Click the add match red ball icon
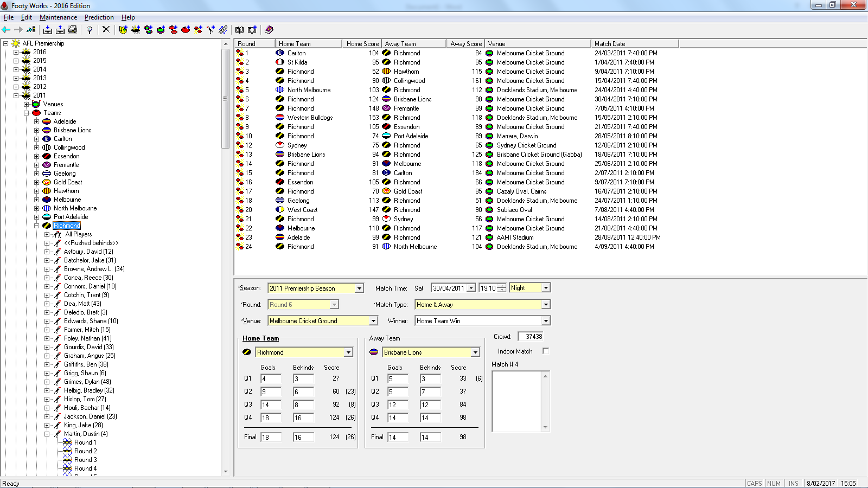Image resolution: width=868 pixels, height=488 pixels. 198,30
